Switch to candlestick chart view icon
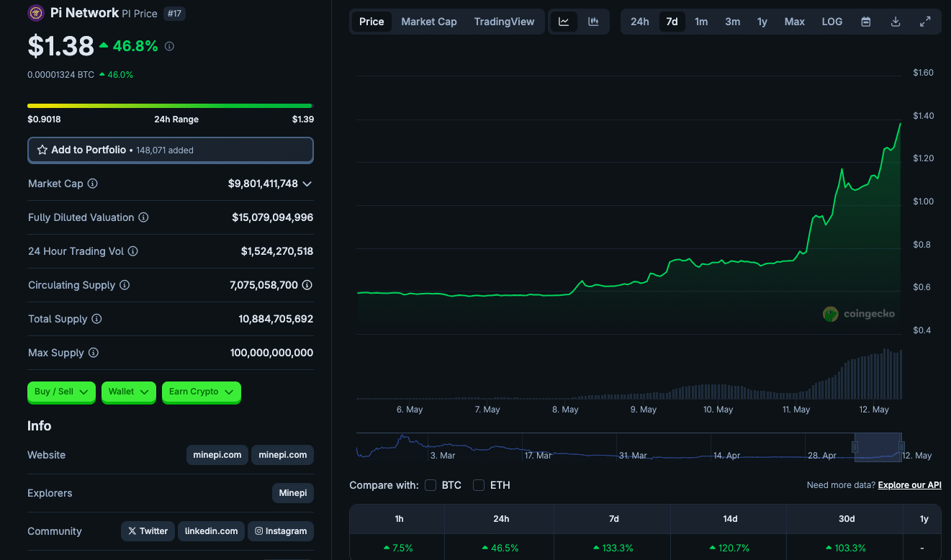 (x=593, y=22)
